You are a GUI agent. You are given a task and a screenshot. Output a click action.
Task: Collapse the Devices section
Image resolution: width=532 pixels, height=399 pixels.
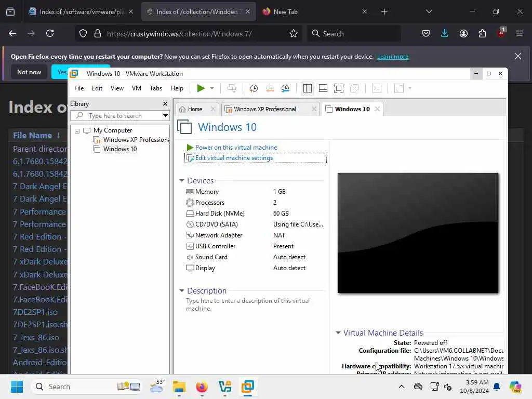point(181,180)
